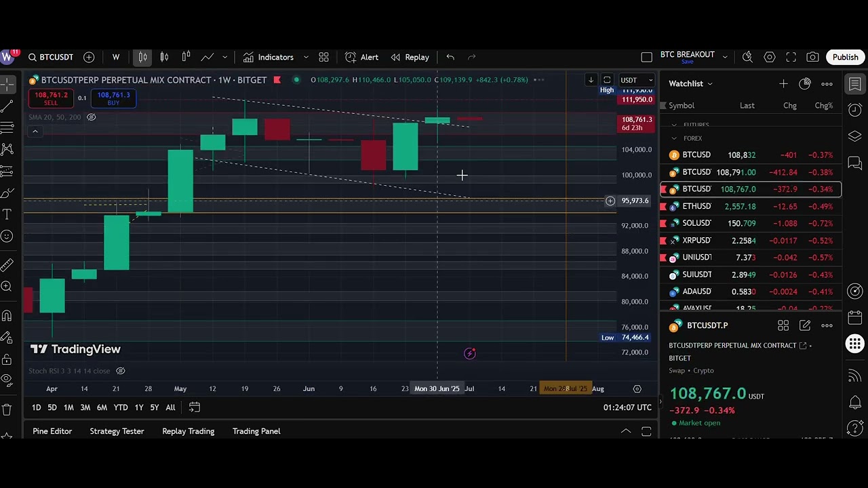868x488 pixels.
Task: Open the Indicators dialog
Action: (x=269, y=58)
